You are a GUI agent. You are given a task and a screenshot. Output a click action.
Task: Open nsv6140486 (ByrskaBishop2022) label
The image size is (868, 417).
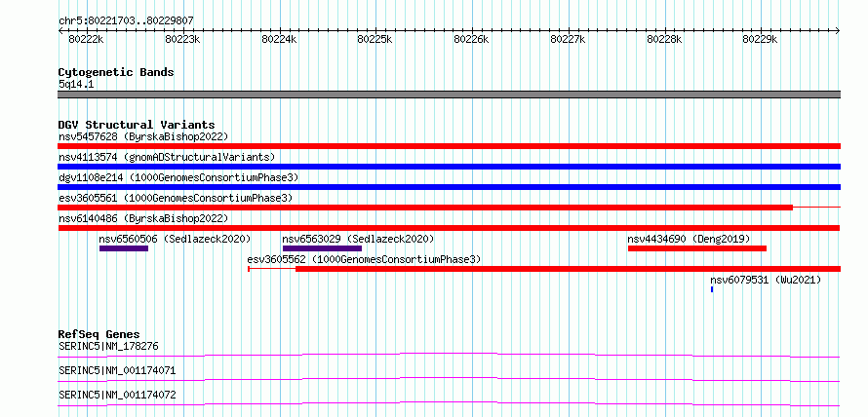143,218
